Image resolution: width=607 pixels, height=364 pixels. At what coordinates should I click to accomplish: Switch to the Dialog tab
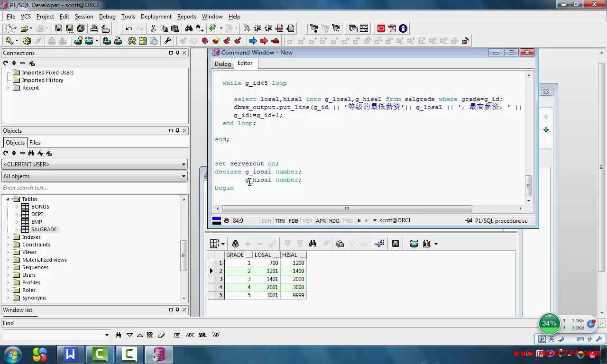pos(223,64)
